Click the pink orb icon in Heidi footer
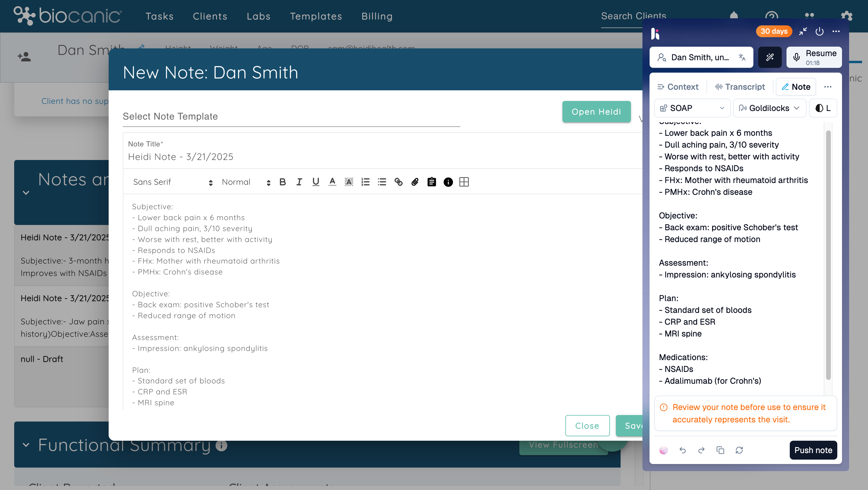 click(x=663, y=450)
